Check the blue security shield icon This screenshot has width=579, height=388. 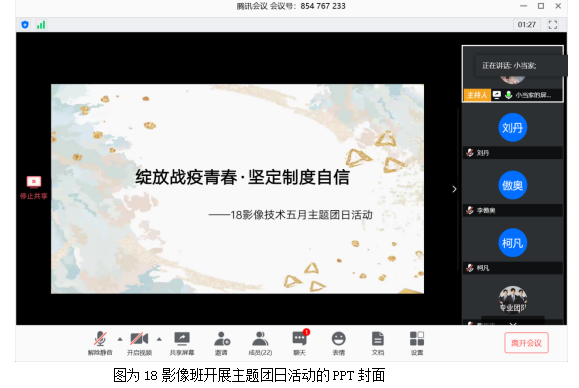pyautogui.click(x=25, y=25)
